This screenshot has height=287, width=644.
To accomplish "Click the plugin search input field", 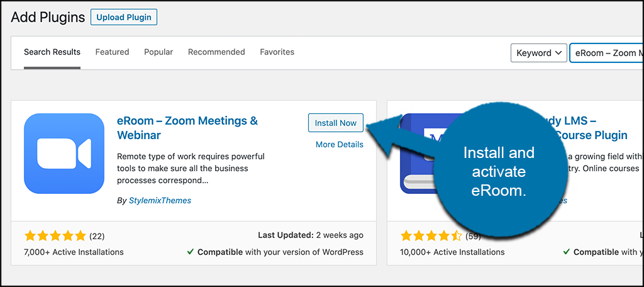I will (x=607, y=53).
